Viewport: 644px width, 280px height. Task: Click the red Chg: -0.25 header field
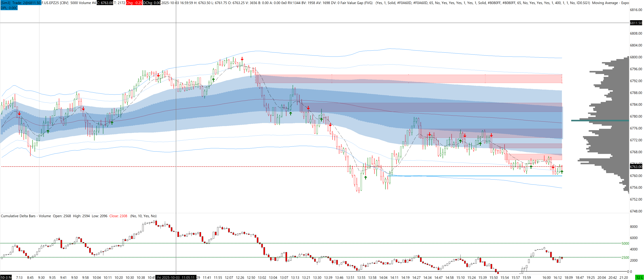click(x=134, y=3)
